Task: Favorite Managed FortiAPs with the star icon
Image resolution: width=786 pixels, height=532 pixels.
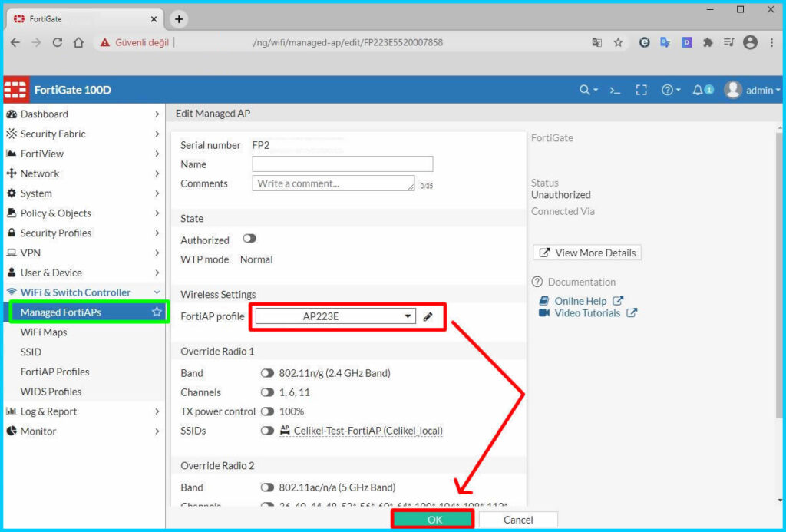Action: click(157, 312)
